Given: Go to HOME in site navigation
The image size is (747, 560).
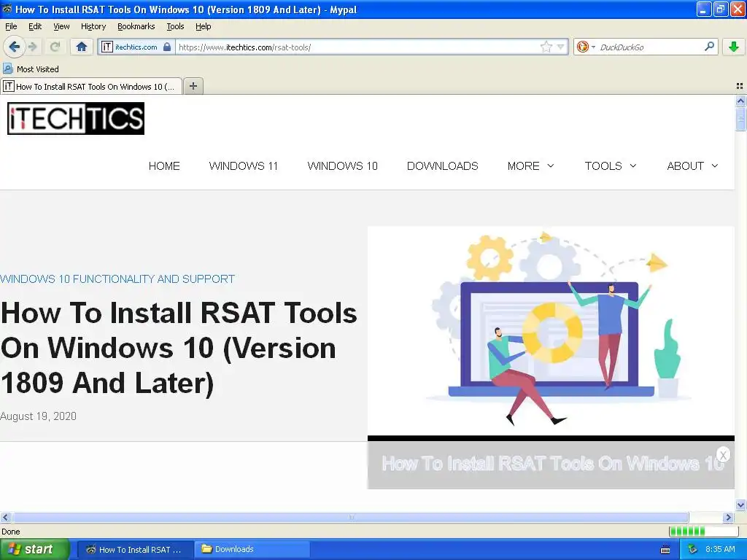Looking at the screenshot, I should tap(164, 166).
